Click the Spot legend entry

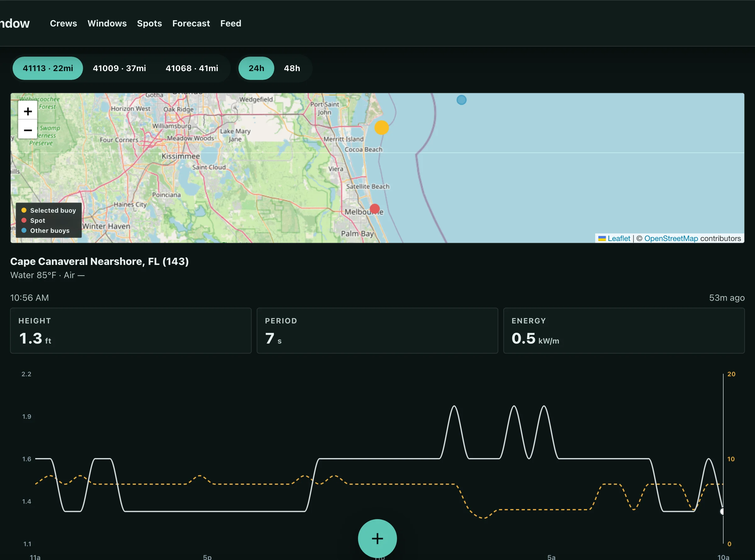pos(33,220)
